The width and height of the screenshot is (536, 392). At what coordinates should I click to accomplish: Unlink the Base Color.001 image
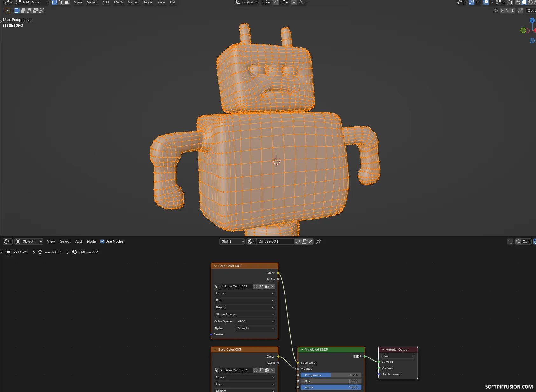(272, 287)
